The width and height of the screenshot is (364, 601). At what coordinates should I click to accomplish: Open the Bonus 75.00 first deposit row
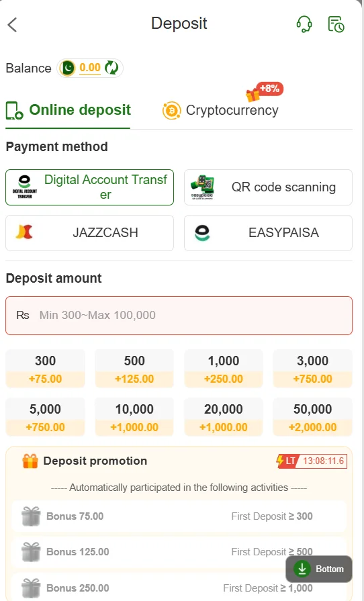tap(179, 516)
